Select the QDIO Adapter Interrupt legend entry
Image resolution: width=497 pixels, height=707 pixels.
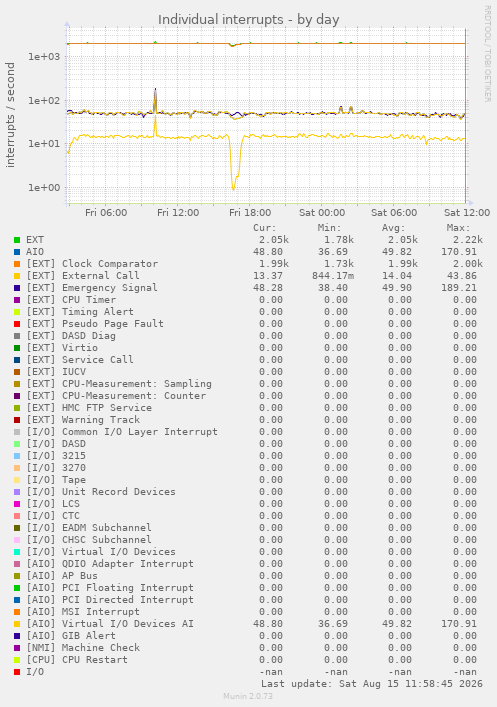point(110,564)
